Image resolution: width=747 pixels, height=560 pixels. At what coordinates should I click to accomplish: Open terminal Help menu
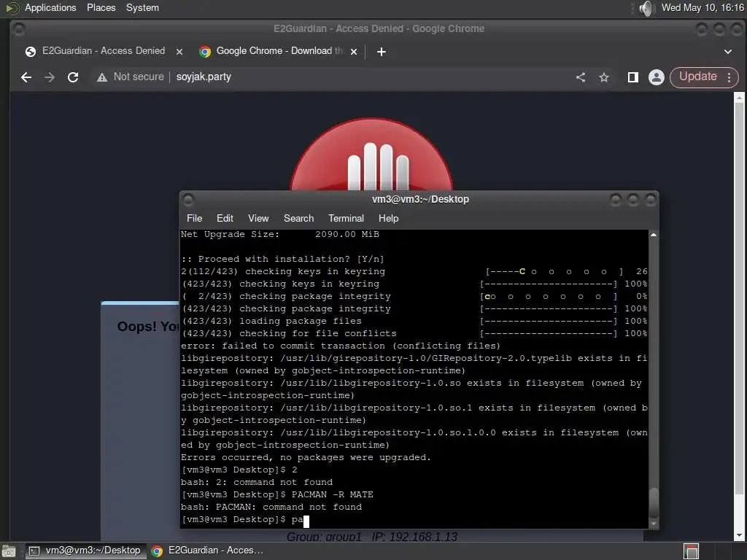388,218
